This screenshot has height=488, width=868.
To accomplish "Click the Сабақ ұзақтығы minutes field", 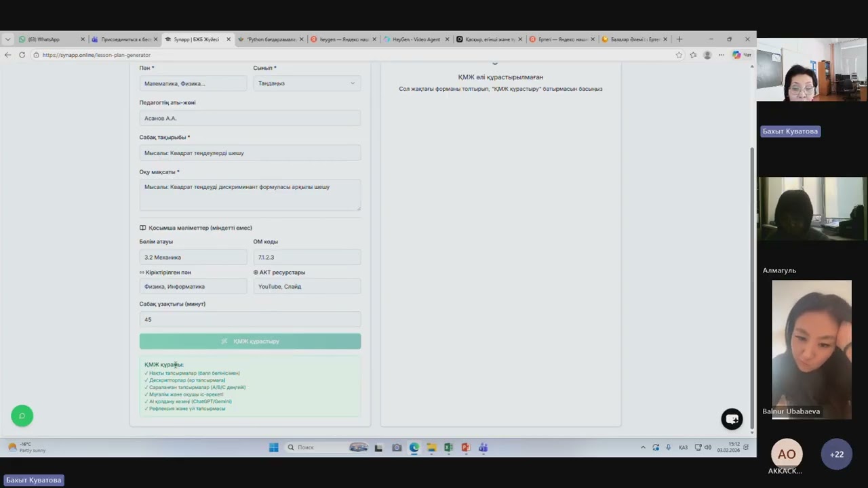I will coord(250,319).
